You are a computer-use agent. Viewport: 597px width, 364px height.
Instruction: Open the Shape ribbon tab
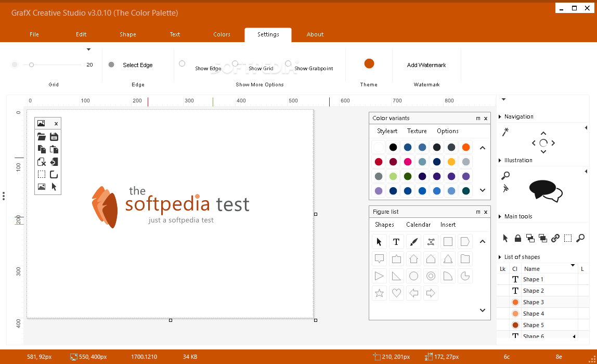tap(128, 34)
